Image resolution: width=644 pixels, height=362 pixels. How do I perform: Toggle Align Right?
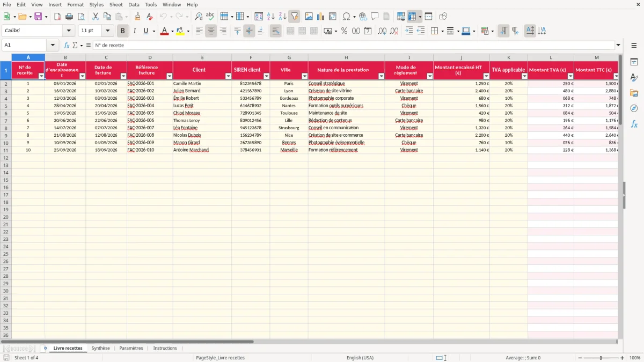[x=223, y=31]
